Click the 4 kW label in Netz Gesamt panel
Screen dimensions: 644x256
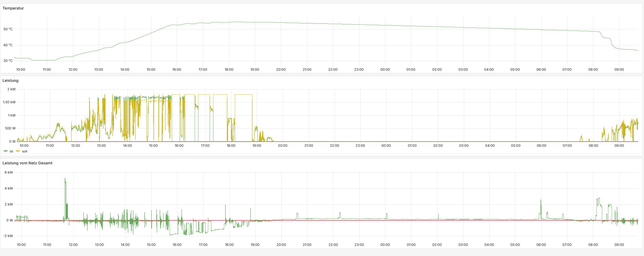click(x=9, y=188)
